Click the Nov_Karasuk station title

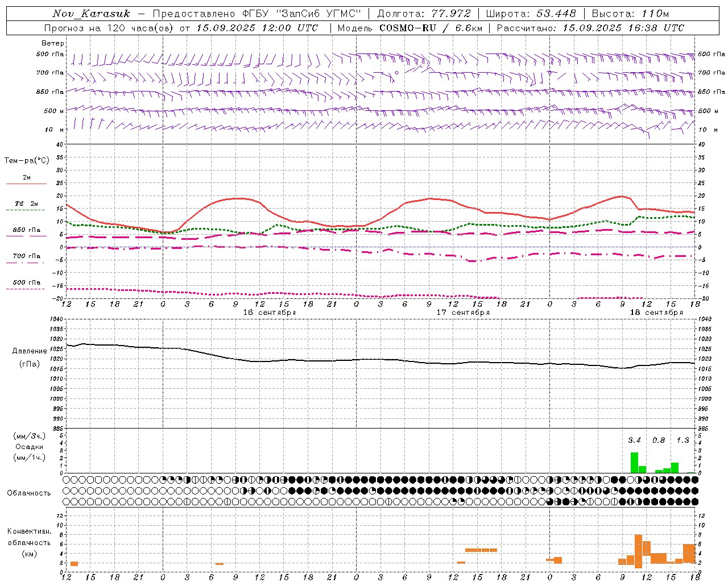[91, 14]
